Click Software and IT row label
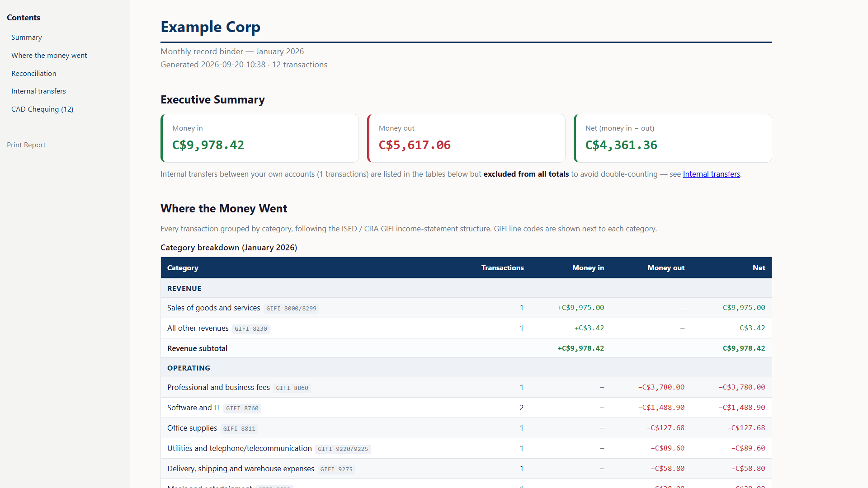The image size is (868, 488). point(193,408)
